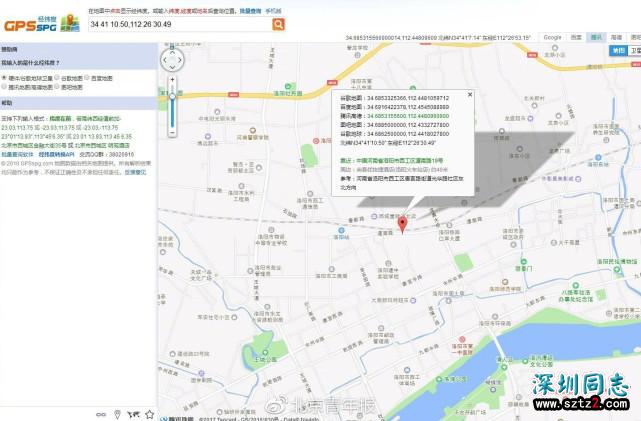641x421 pixels.
Task: Select the 谷歌地图 radio option
Action: (57, 78)
